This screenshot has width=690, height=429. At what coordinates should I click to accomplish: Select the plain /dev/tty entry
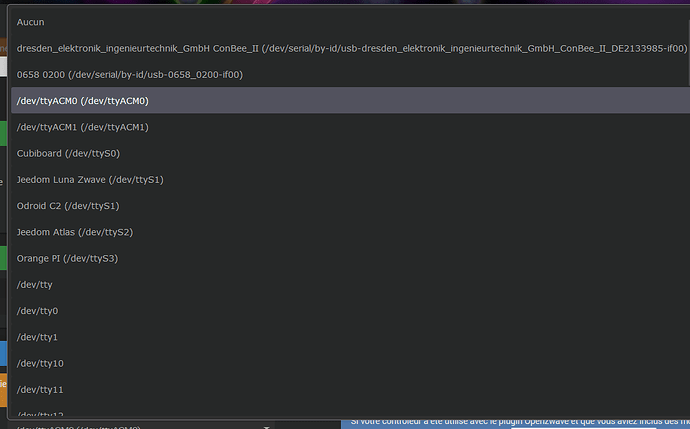click(x=350, y=285)
